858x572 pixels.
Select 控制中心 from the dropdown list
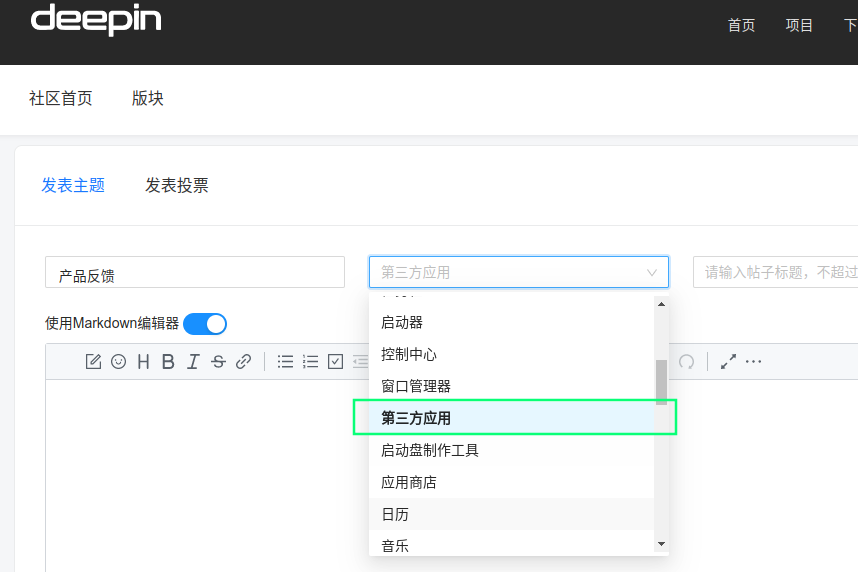coord(512,354)
